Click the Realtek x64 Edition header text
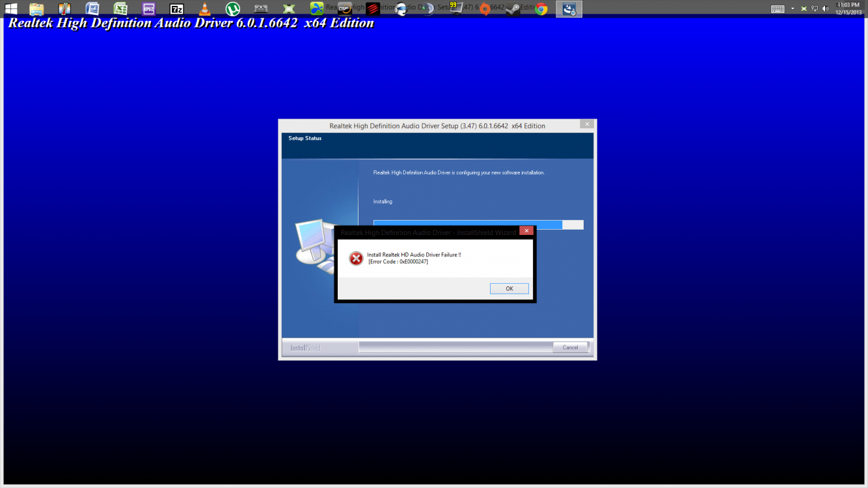868x488 pixels. [x=191, y=23]
